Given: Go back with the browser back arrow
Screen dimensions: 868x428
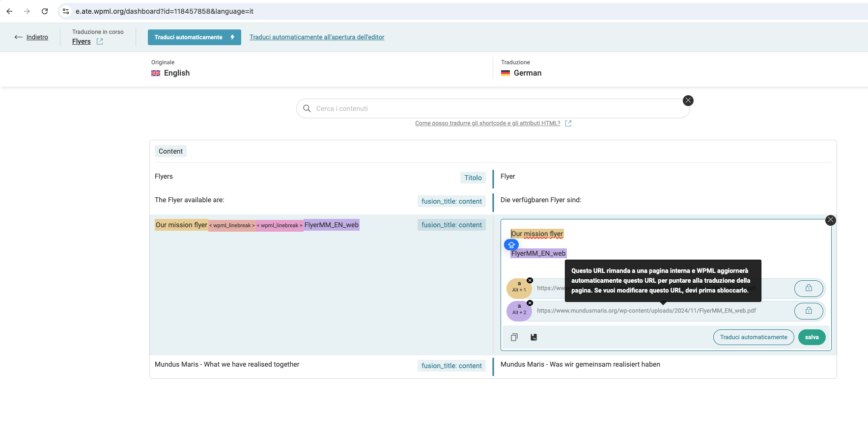Looking at the screenshot, I should pos(9,11).
